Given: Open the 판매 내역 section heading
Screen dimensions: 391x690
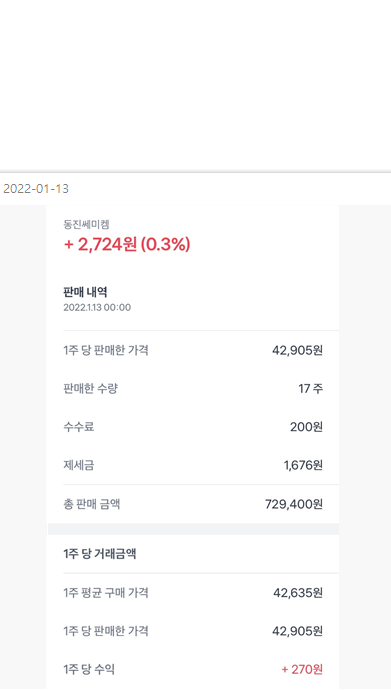Looking at the screenshot, I should click(86, 292).
